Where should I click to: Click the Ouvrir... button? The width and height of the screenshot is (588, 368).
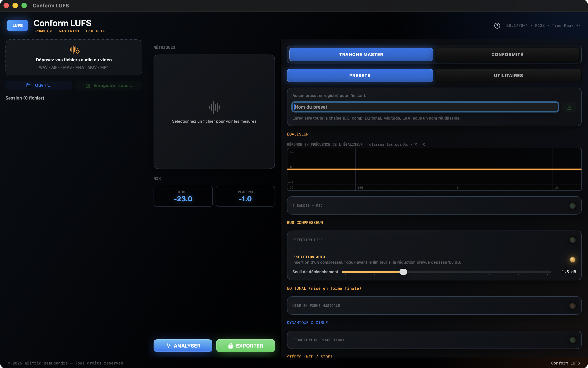click(39, 85)
